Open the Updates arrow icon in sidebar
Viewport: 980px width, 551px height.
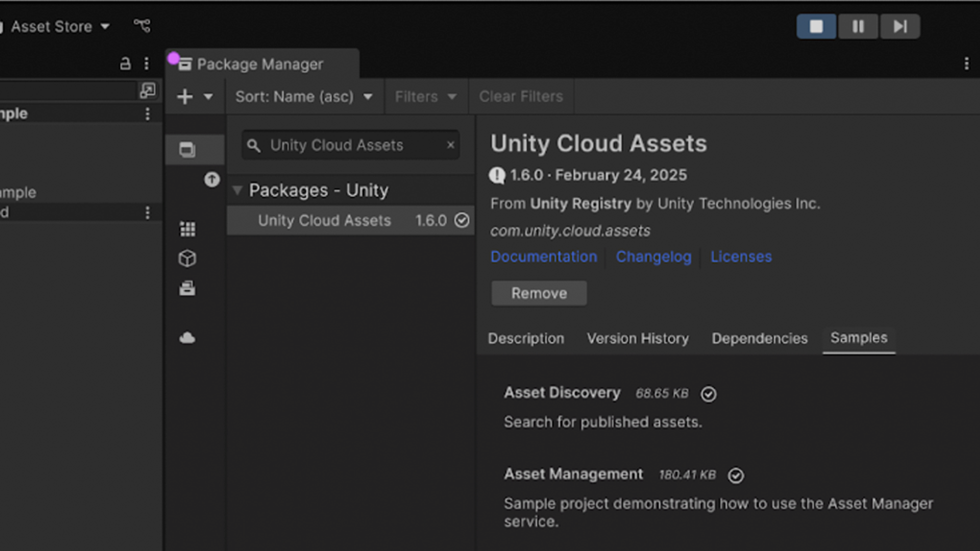coord(212,180)
